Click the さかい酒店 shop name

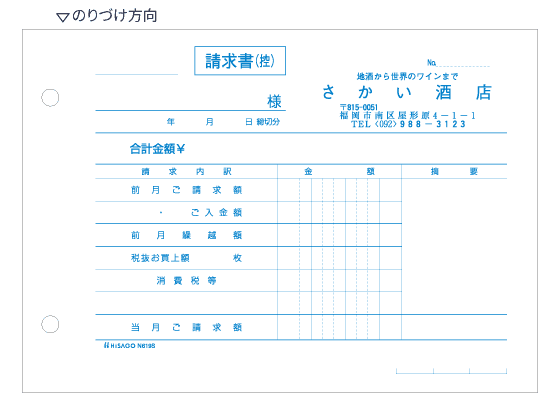pos(407,92)
